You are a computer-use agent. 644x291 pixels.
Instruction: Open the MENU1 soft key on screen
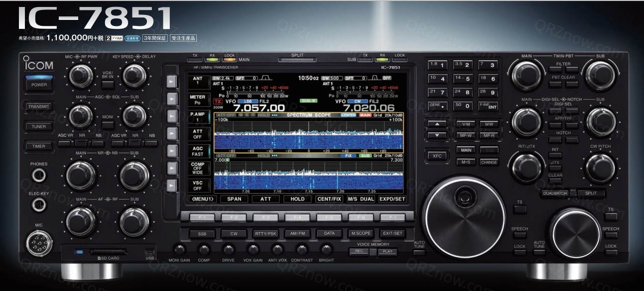pos(203,199)
